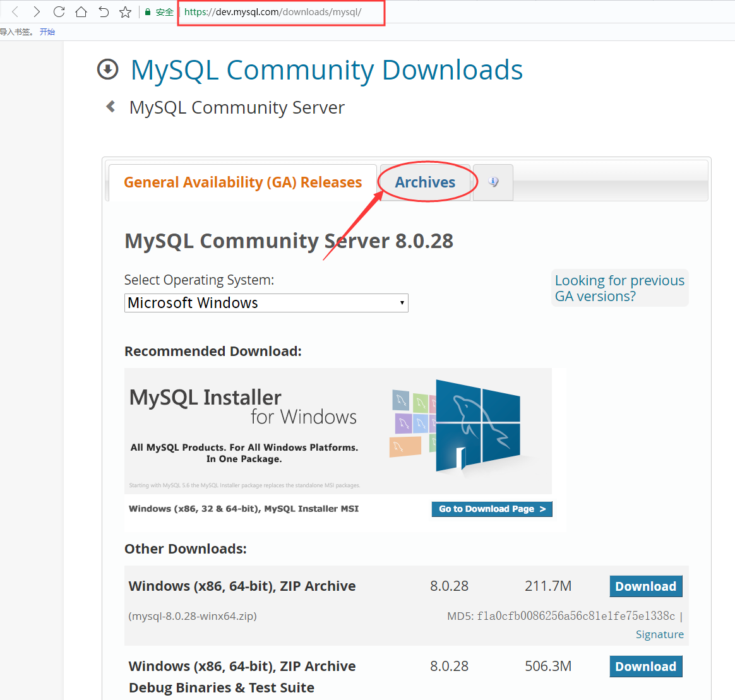The width and height of the screenshot is (735, 700).
Task: Click the browser forward arrow
Action: pos(37,12)
